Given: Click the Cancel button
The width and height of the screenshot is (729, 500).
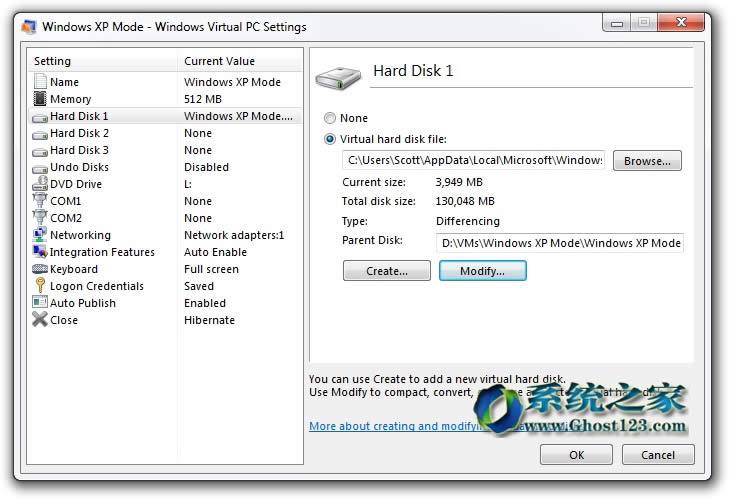Looking at the screenshot, I should click(657, 454).
